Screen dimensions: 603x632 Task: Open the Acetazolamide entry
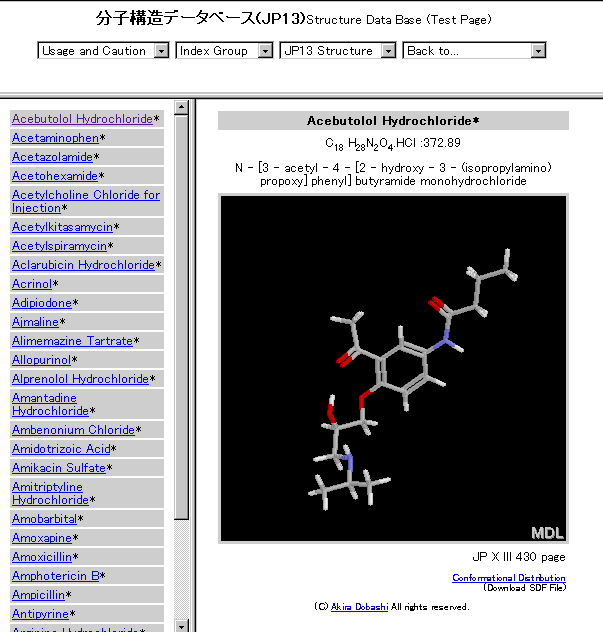(52, 157)
